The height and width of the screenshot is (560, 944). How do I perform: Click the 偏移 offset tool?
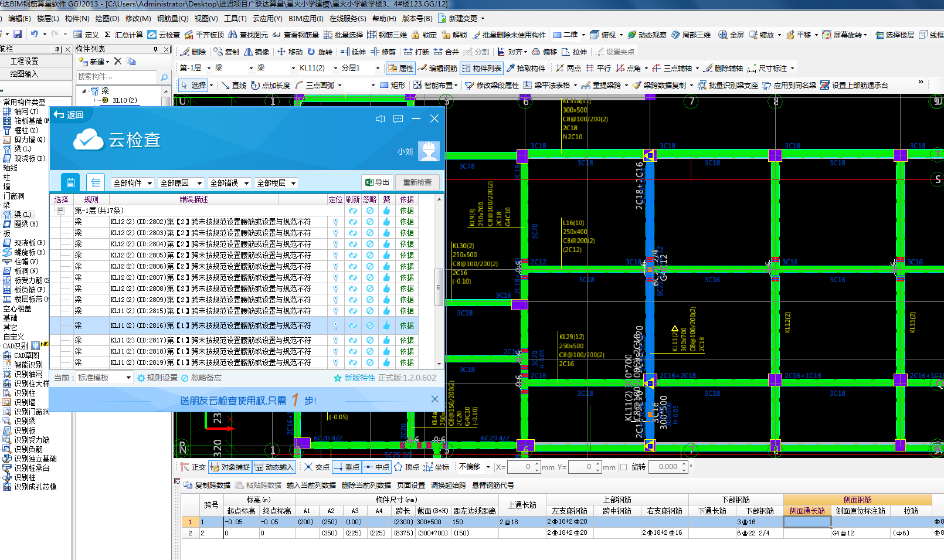tap(544, 52)
